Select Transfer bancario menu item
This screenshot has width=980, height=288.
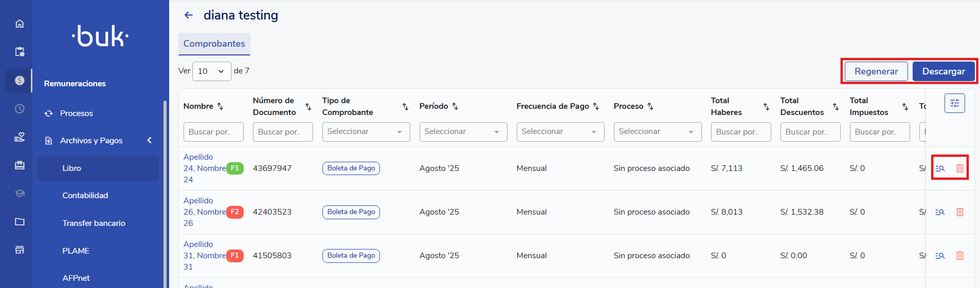[94, 223]
